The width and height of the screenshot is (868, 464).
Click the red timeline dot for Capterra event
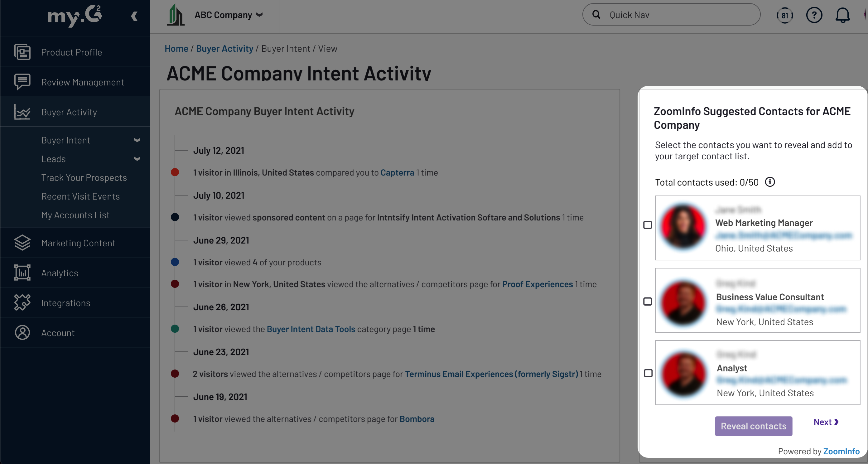pos(175,172)
